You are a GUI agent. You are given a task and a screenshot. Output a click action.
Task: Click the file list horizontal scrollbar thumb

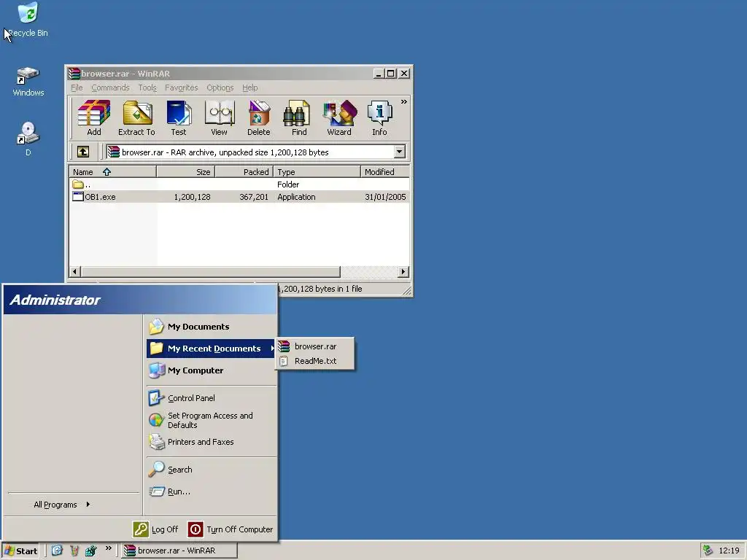pyautogui.click(x=211, y=271)
